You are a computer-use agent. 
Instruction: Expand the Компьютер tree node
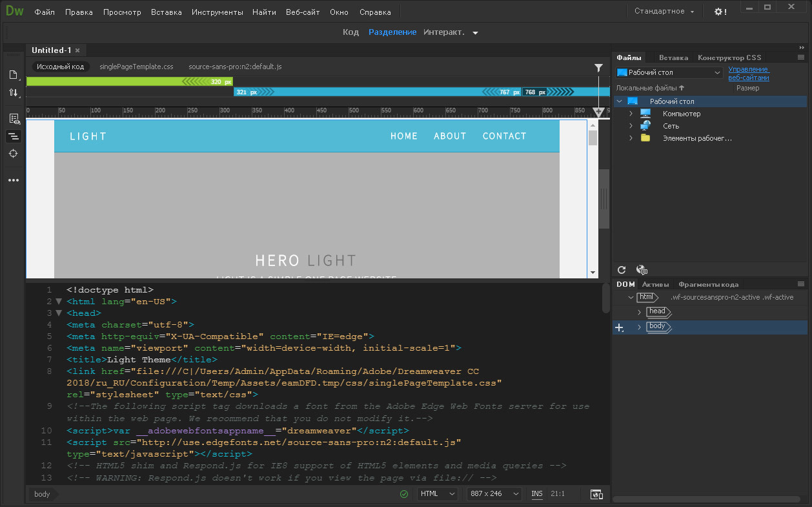(x=632, y=114)
